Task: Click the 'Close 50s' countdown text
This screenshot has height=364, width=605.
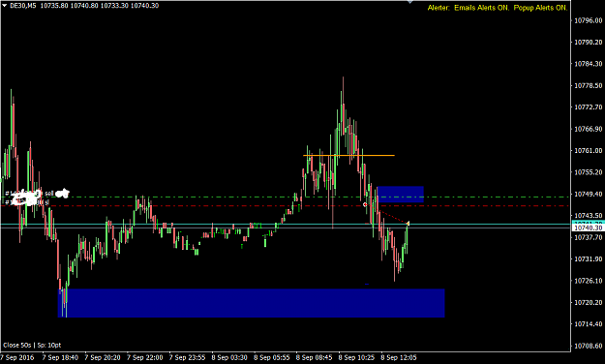Action: [x=17, y=345]
